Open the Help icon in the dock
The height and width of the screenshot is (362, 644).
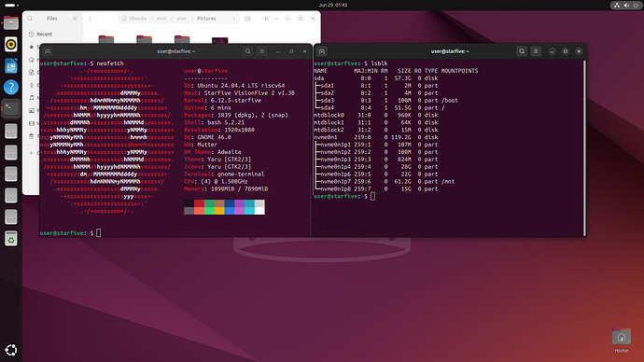pyautogui.click(x=11, y=87)
